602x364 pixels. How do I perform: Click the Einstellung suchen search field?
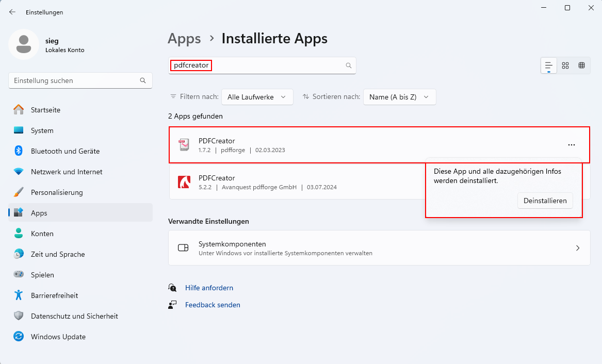tap(75, 80)
